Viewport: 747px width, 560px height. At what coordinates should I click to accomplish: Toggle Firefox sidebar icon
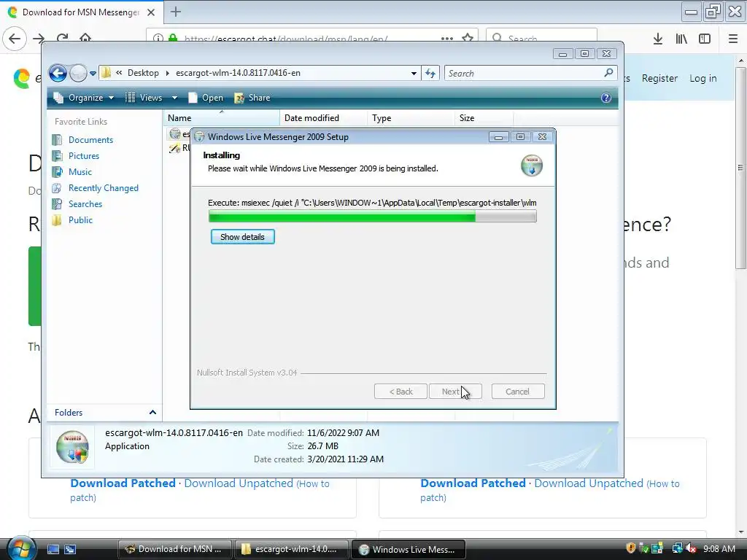click(x=705, y=39)
